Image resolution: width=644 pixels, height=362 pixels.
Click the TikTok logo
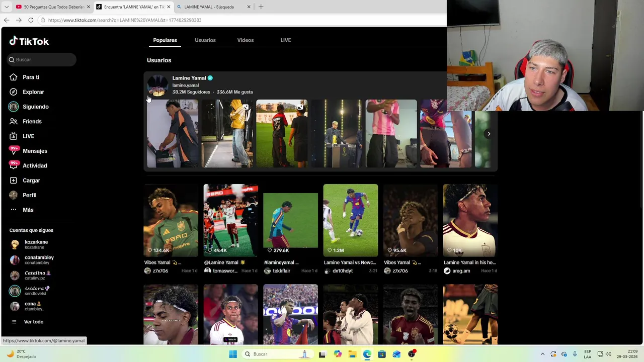[x=29, y=41]
